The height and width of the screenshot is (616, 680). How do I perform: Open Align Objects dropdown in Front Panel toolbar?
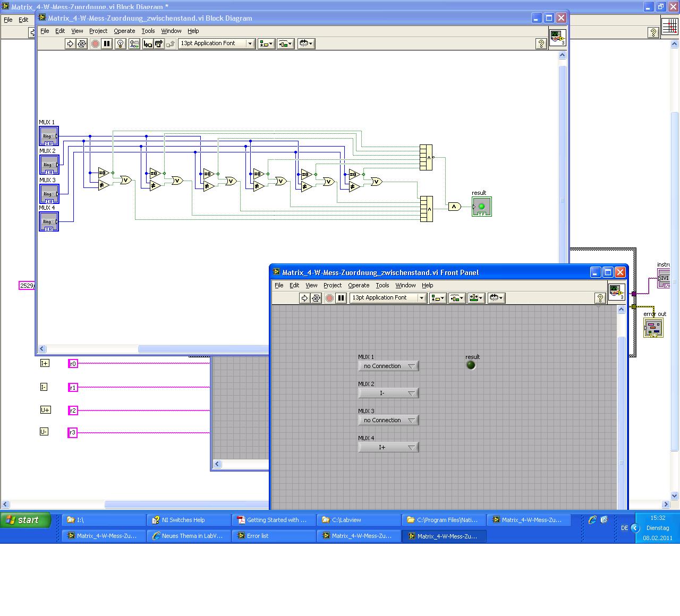point(437,298)
